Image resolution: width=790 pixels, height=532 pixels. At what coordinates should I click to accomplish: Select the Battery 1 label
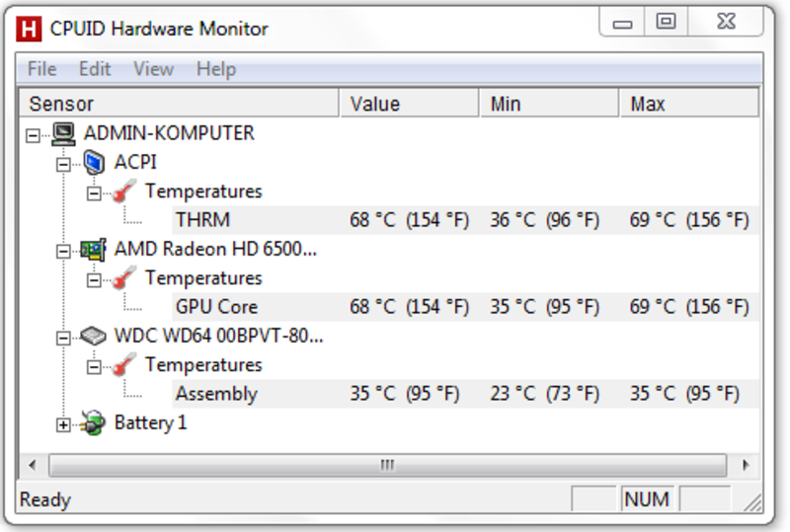tap(150, 422)
